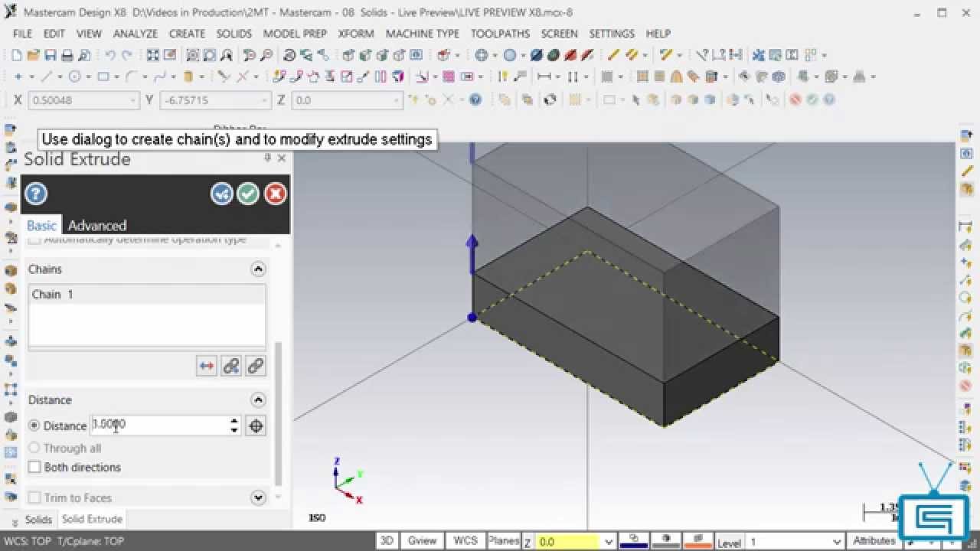
Task: Expand the Trim to Faces section
Action: click(258, 497)
